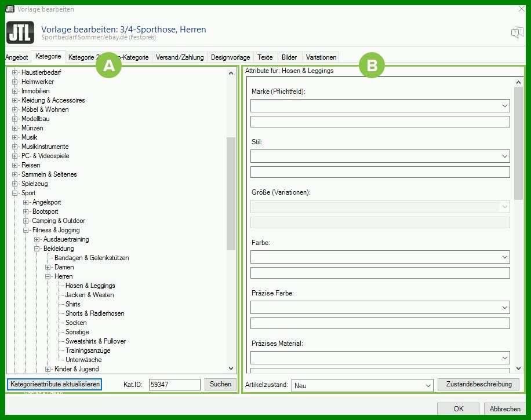Select the Musikinstrumente tree item

(45, 147)
